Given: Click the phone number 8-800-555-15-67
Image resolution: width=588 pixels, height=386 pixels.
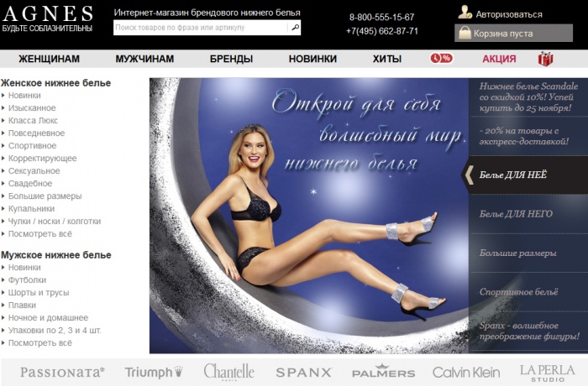Looking at the screenshot, I should (x=381, y=18).
